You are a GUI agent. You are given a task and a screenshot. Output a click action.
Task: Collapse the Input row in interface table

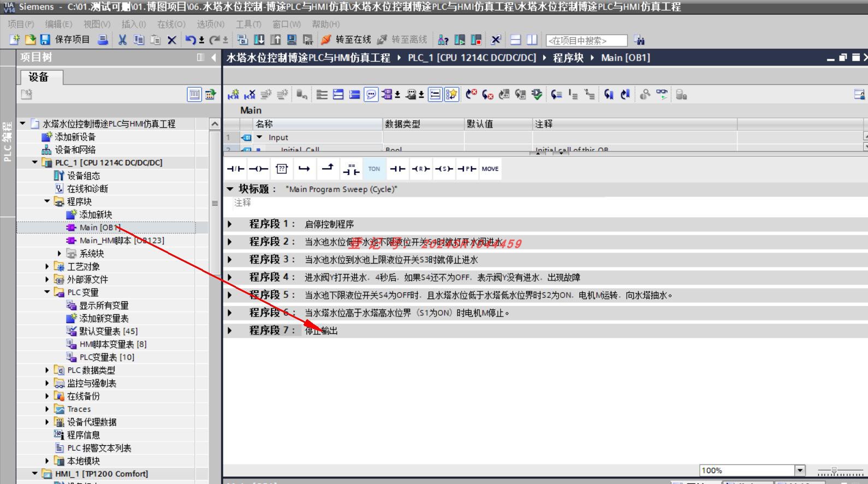[259, 138]
